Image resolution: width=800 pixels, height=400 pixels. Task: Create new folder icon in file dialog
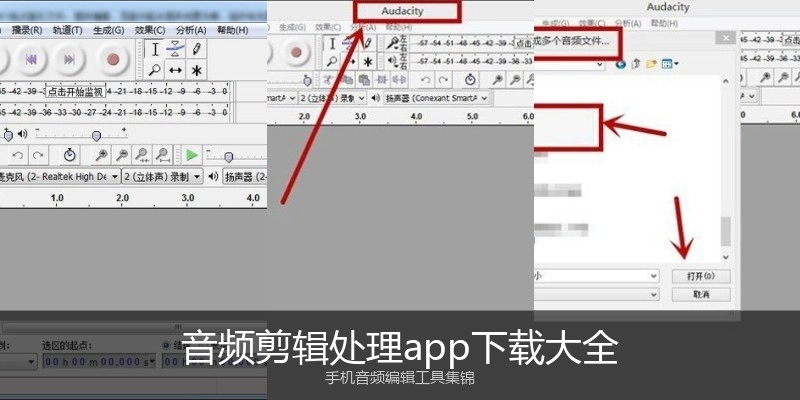652,64
